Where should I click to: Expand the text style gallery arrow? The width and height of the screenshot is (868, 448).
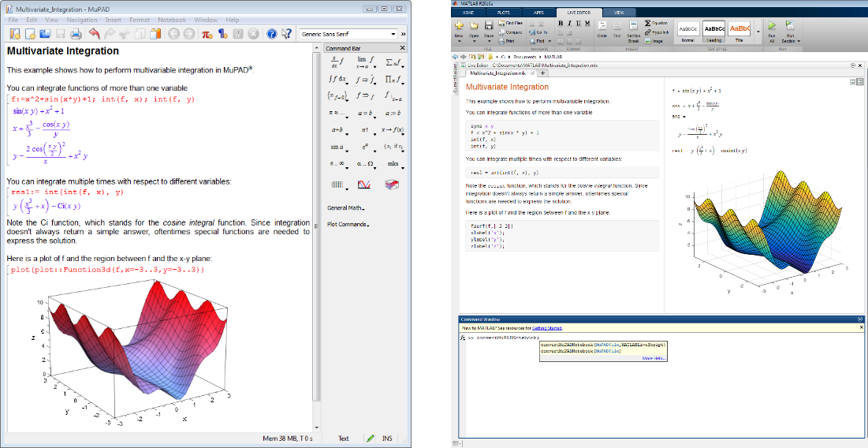pyautogui.click(x=758, y=31)
